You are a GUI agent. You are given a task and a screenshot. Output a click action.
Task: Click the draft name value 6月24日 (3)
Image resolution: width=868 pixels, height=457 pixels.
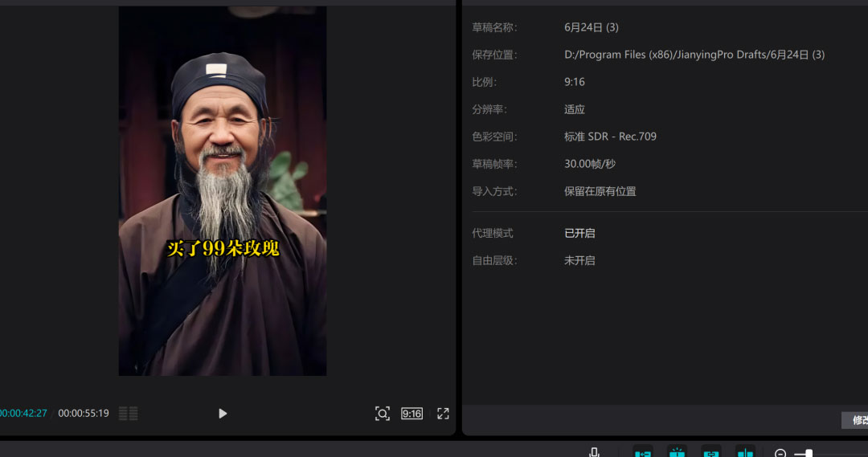[591, 27]
